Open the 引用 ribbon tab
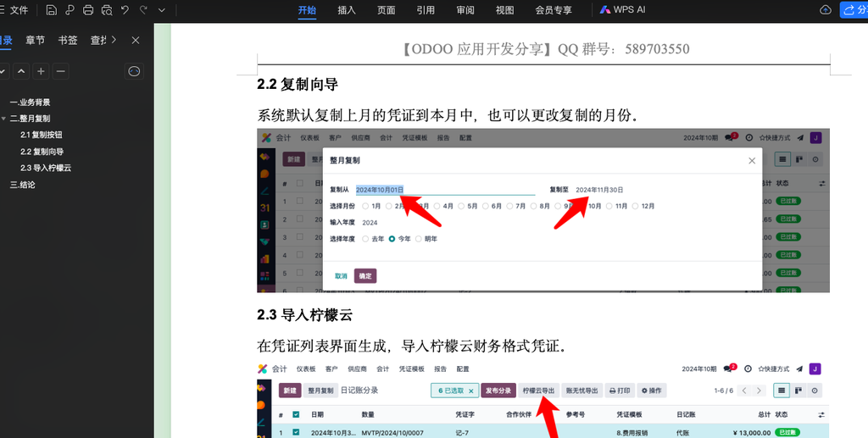The height and width of the screenshot is (438, 868). pos(426,10)
